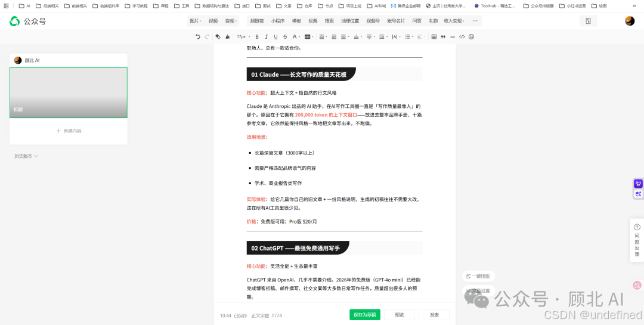Open the line height dropdown

pos(383,36)
